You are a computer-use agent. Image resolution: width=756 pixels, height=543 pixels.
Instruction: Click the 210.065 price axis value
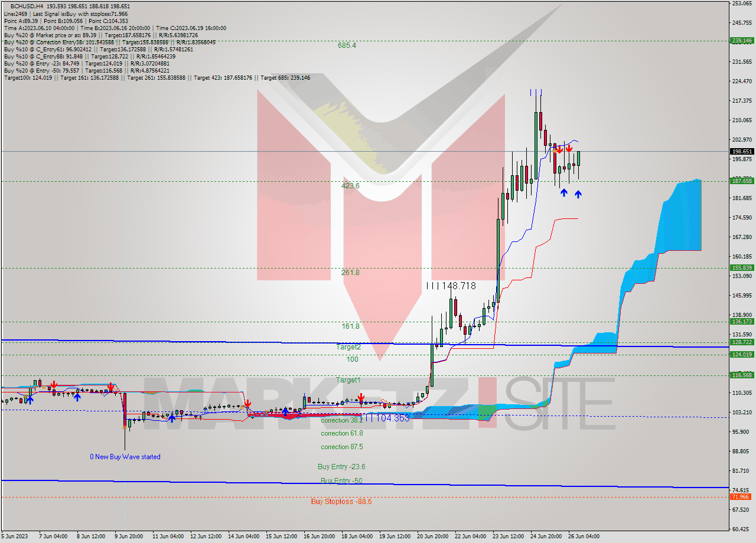pyautogui.click(x=742, y=120)
